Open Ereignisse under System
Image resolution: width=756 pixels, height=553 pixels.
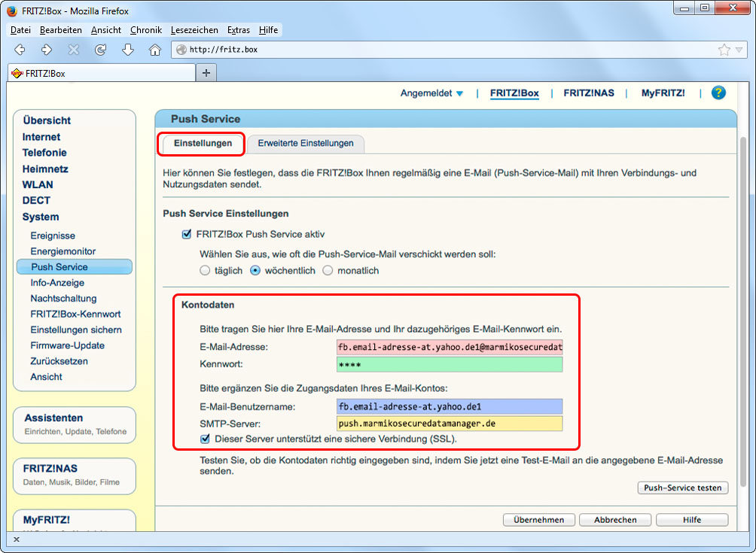(x=53, y=235)
